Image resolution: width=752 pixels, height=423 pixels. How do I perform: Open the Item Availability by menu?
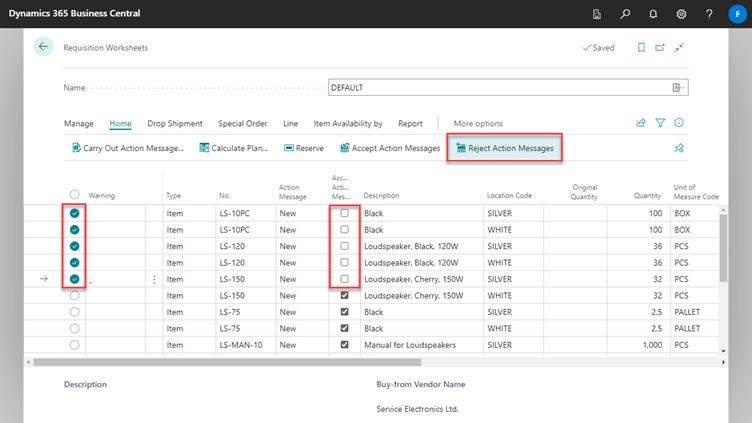[x=350, y=124]
